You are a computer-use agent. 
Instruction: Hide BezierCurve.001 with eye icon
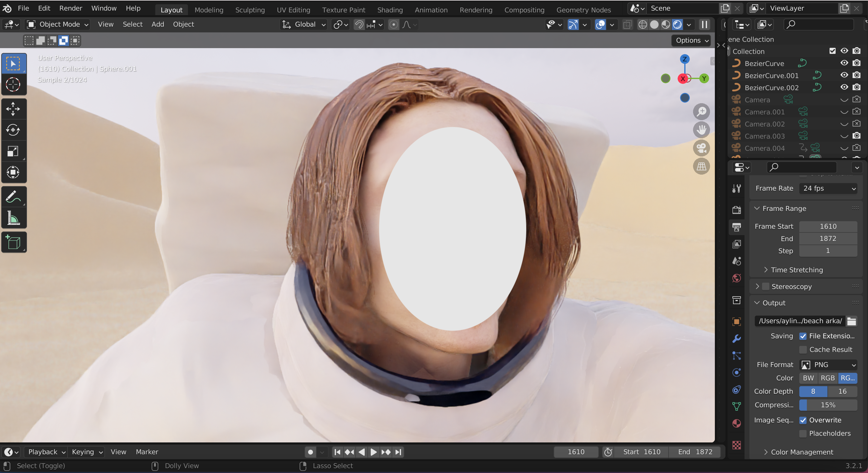click(844, 75)
